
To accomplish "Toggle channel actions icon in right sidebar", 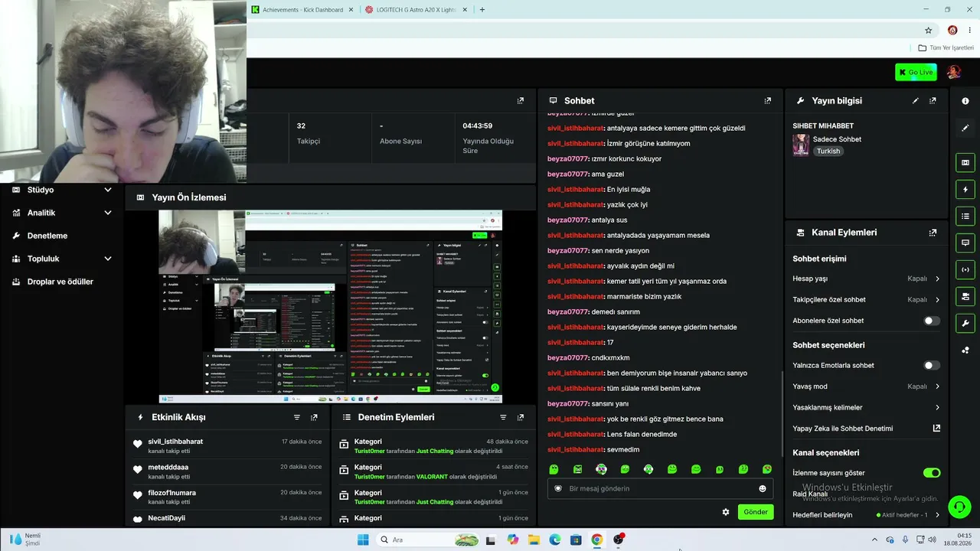I will pos(965,296).
